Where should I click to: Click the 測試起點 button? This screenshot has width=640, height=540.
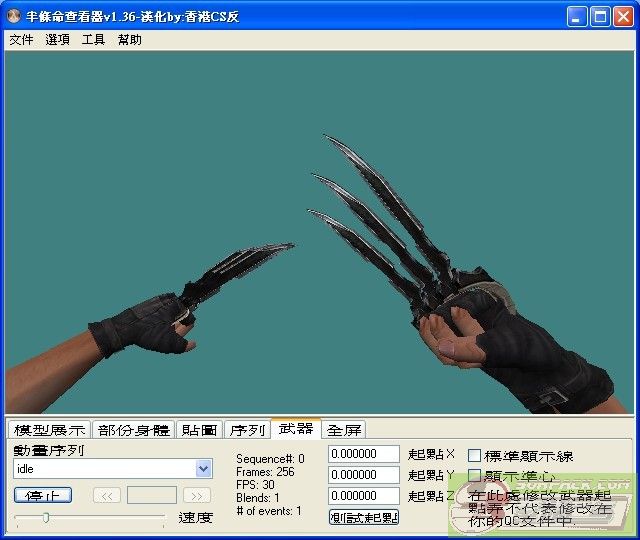(x=364, y=517)
